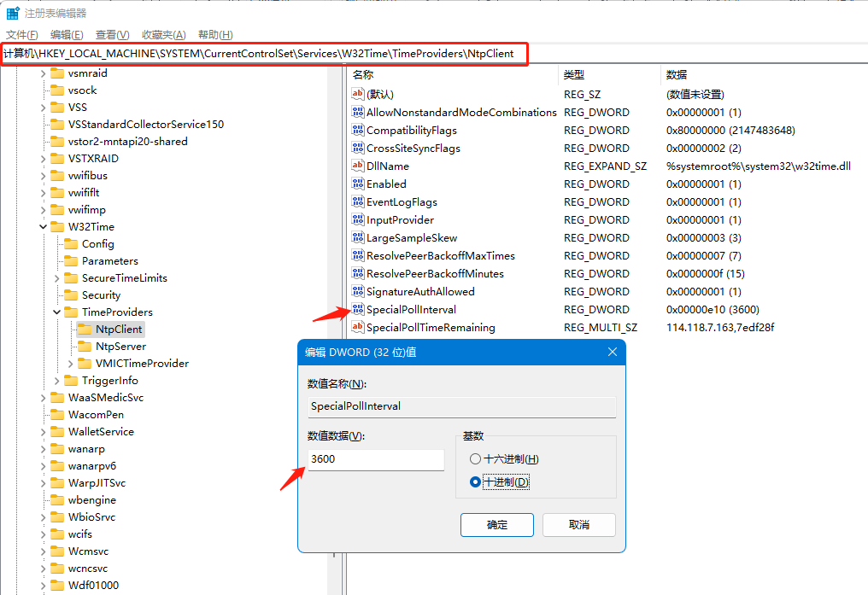Close the Edit DWORD dialog
Image resolution: width=868 pixels, height=595 pixels.
point(612,352)
